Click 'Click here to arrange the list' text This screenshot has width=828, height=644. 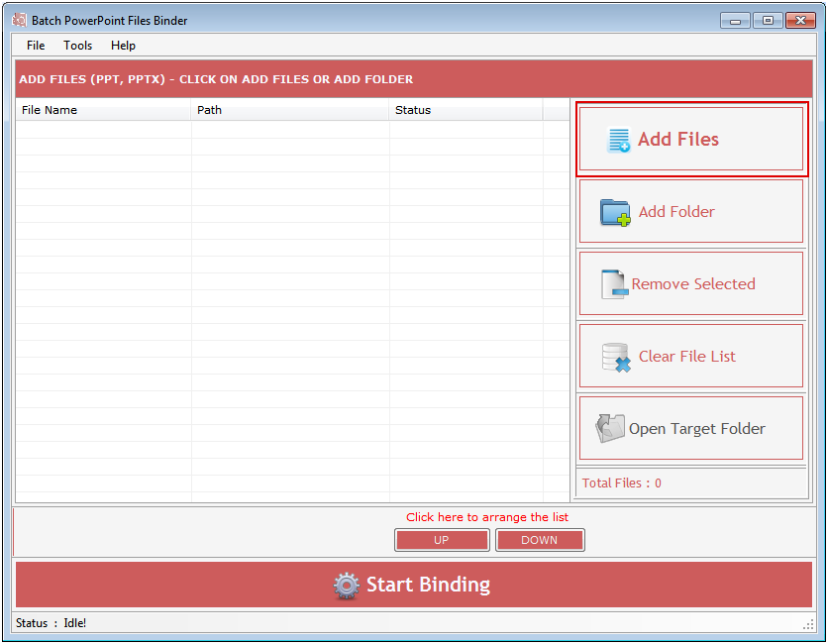tap(487, 517)
